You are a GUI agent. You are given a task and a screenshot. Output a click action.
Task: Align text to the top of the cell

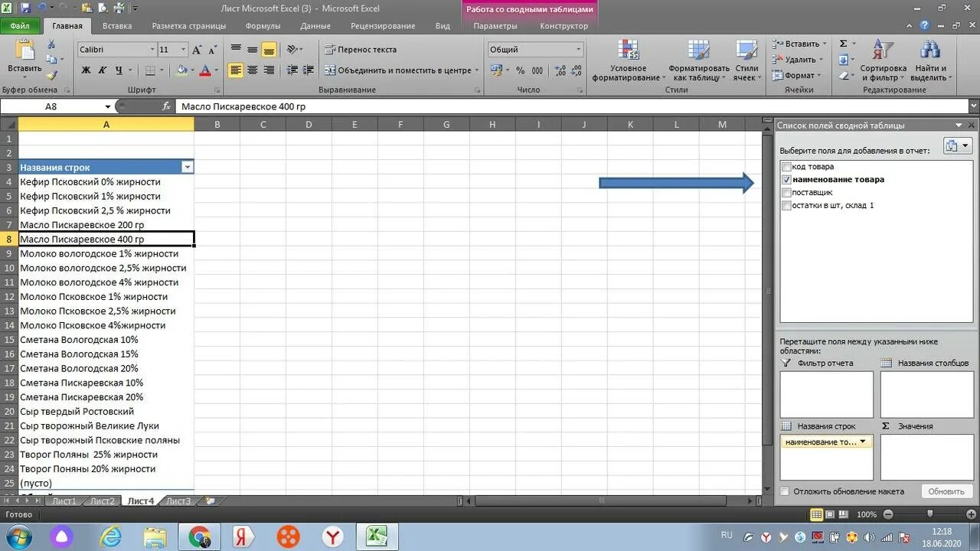point(236,50)
